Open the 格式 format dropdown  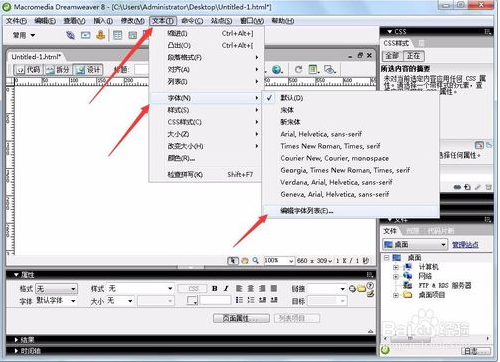tap(57, 289)
